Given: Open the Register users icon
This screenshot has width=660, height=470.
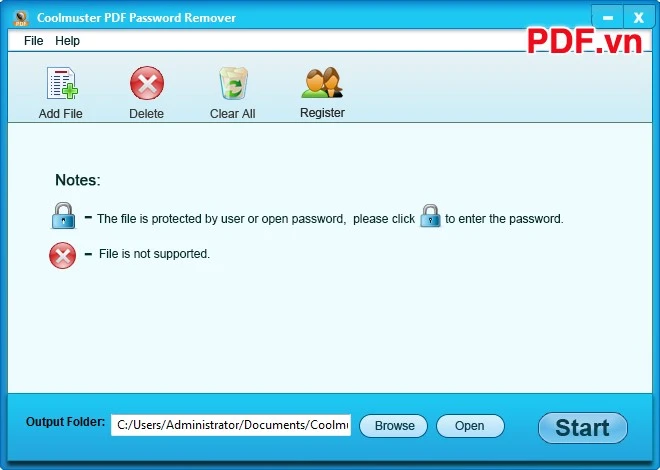Looking at the screenshot, I should pyautogui.click(x=322, y=82).
